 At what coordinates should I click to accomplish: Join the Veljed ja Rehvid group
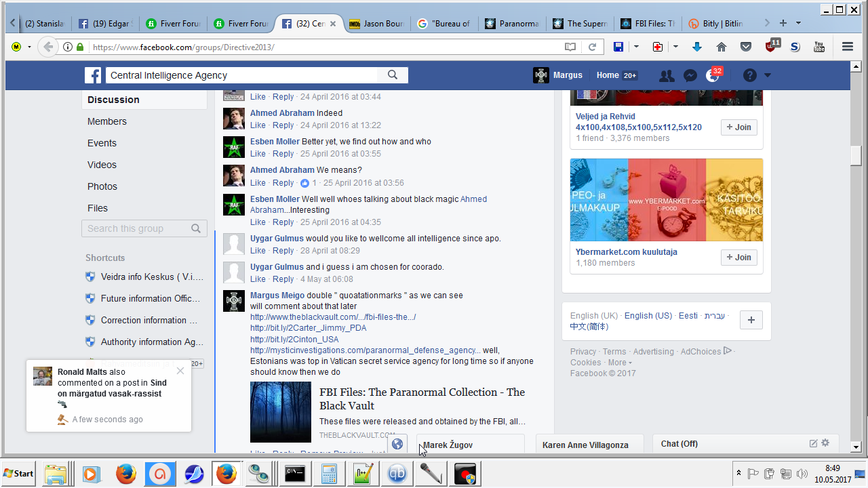click(739, 127)
